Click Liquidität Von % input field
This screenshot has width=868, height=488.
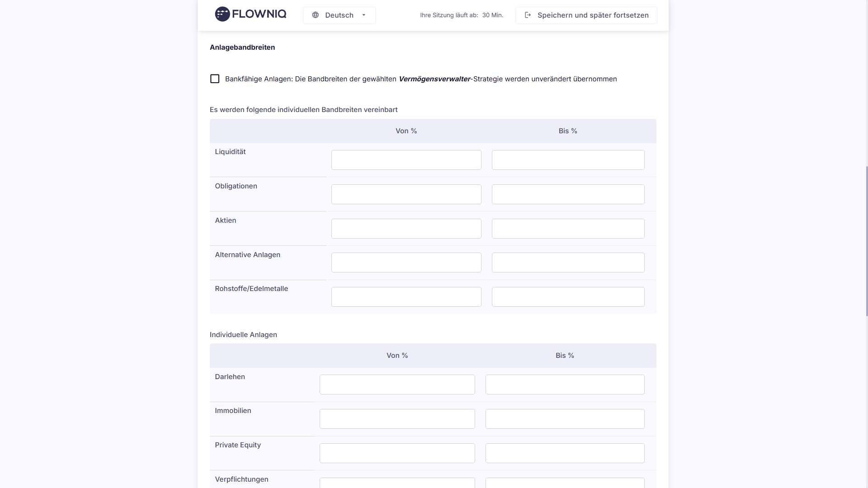[x=406, y=160]
